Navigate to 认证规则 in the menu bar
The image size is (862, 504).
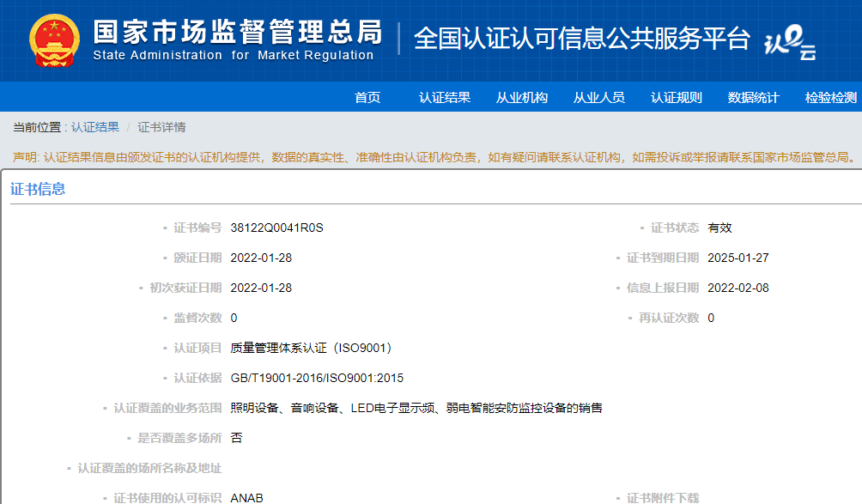point(677,97)
